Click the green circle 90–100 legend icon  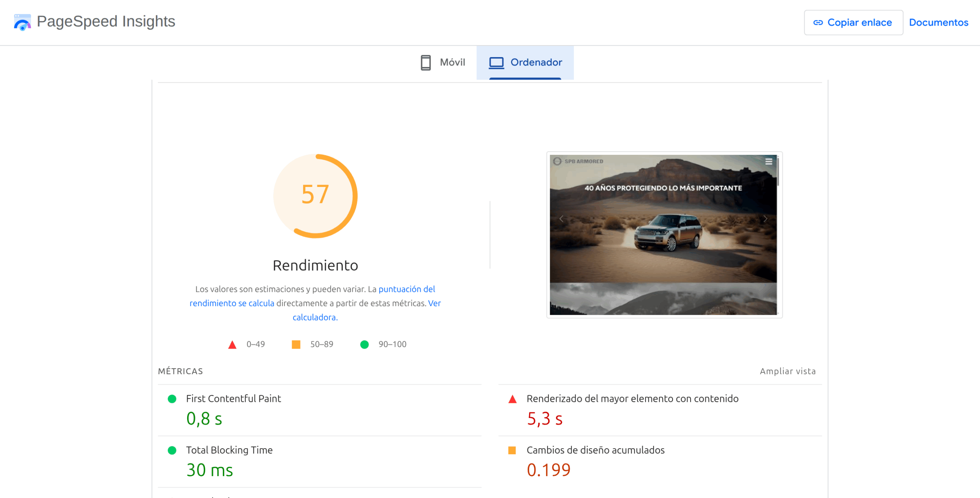pyautogui.click(x=364, y=344)
